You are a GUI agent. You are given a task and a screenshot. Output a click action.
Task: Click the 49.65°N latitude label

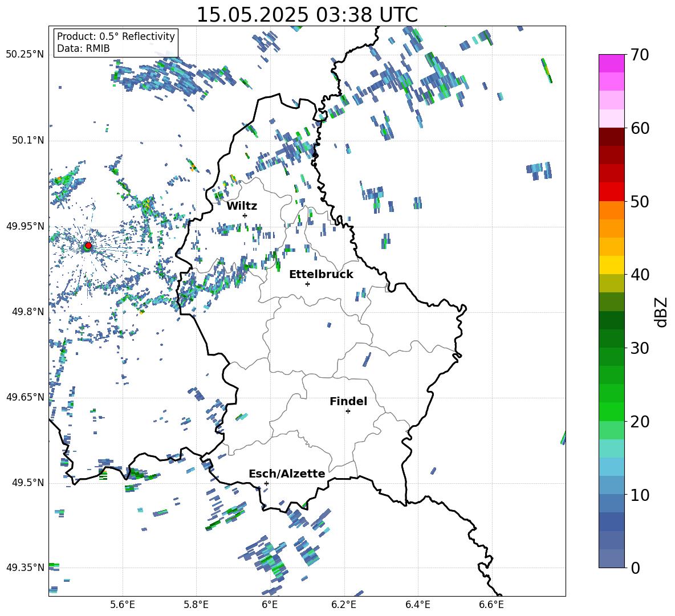(25, 397)
